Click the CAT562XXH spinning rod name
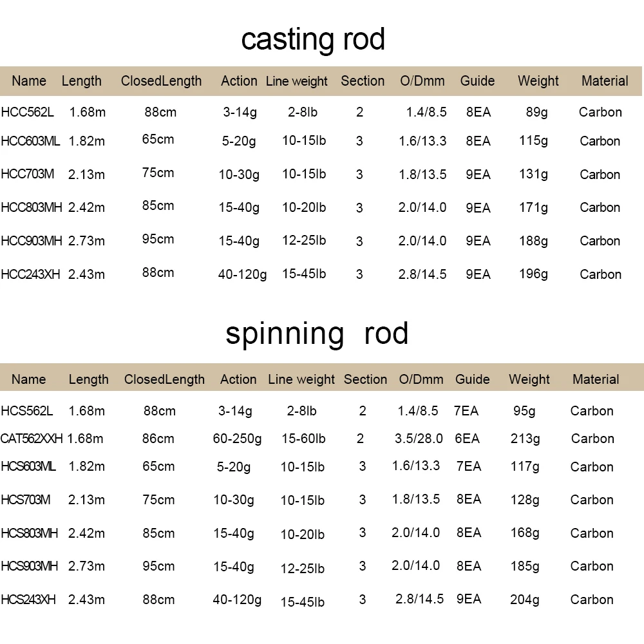This screenshot has height=644, width=644. tap(32, 439)
